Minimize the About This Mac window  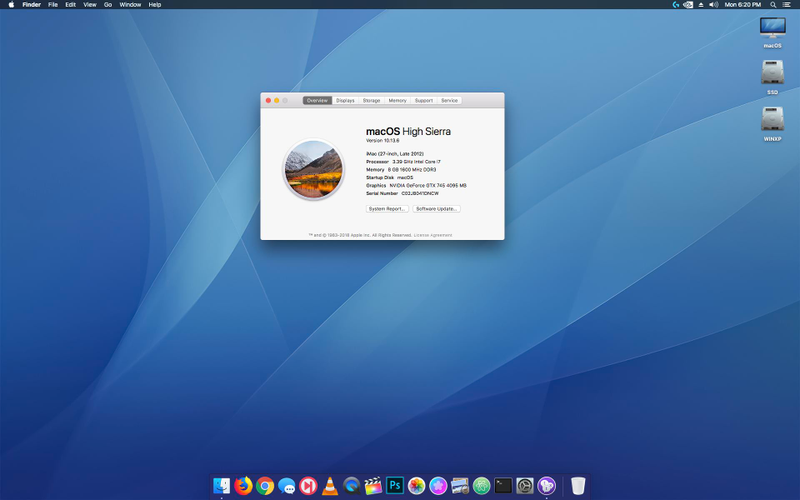click(277, 101)
